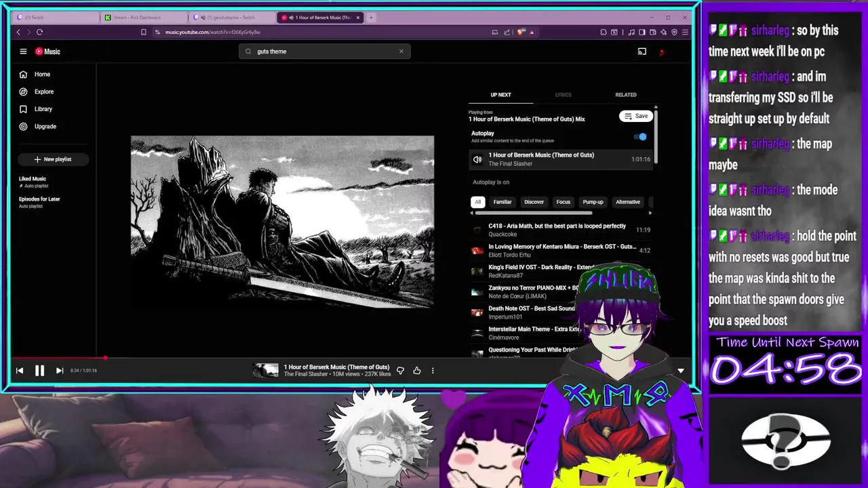Viewport: 868px width, 488px height.
Task: Skip to the next track
Action: pos(60,371)
